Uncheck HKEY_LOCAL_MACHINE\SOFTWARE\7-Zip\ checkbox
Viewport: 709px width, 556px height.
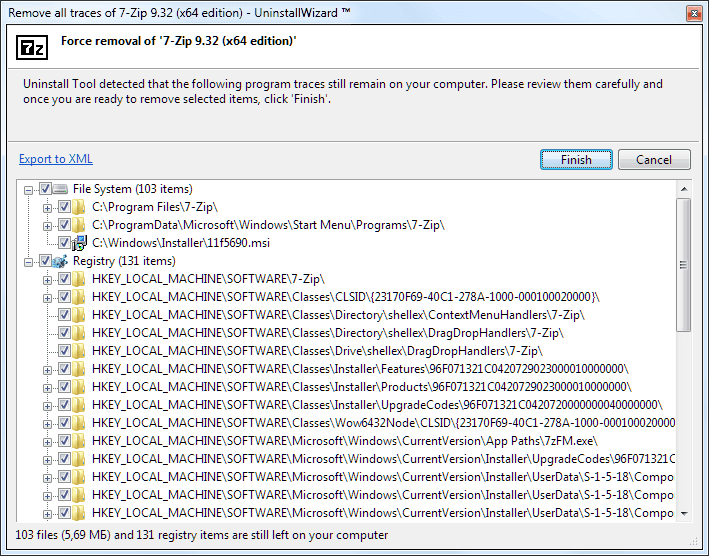64,279
